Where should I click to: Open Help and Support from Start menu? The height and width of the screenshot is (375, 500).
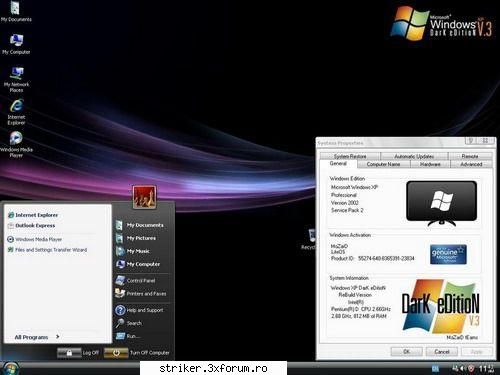[139, 310]
